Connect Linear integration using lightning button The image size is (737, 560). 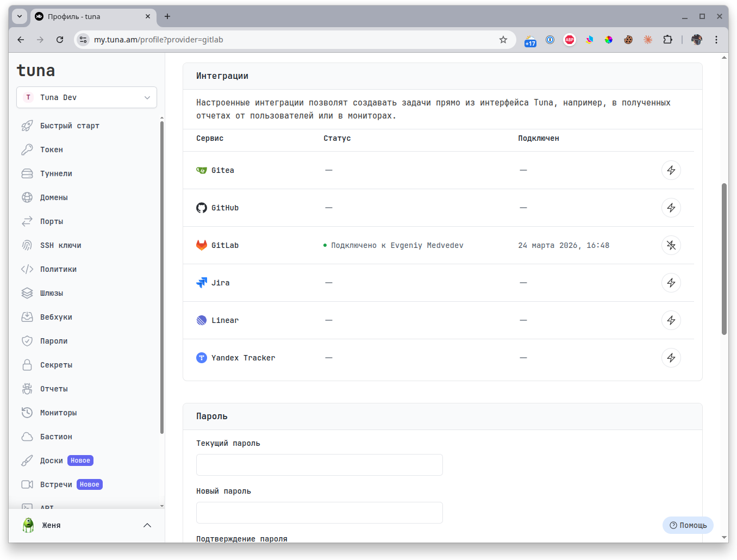click(x=671, y=320)
